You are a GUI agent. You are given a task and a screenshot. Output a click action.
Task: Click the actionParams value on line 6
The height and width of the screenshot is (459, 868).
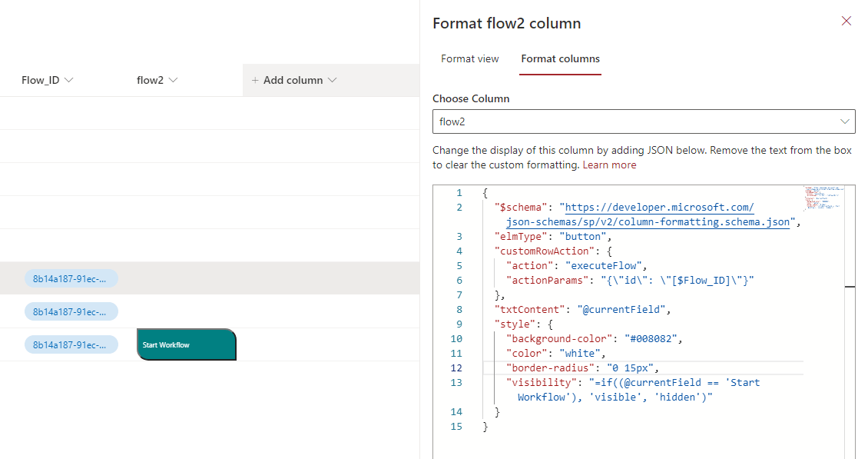click(x=677, y=280)
